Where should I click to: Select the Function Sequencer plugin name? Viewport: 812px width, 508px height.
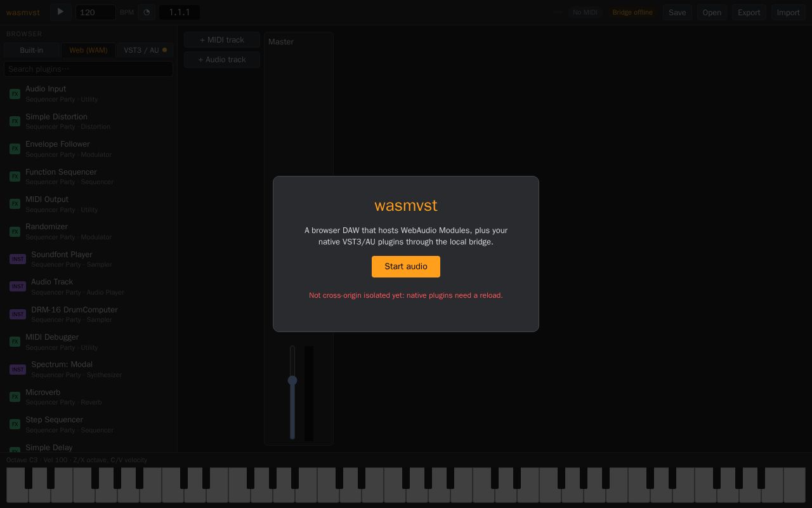tap(61, 172)
